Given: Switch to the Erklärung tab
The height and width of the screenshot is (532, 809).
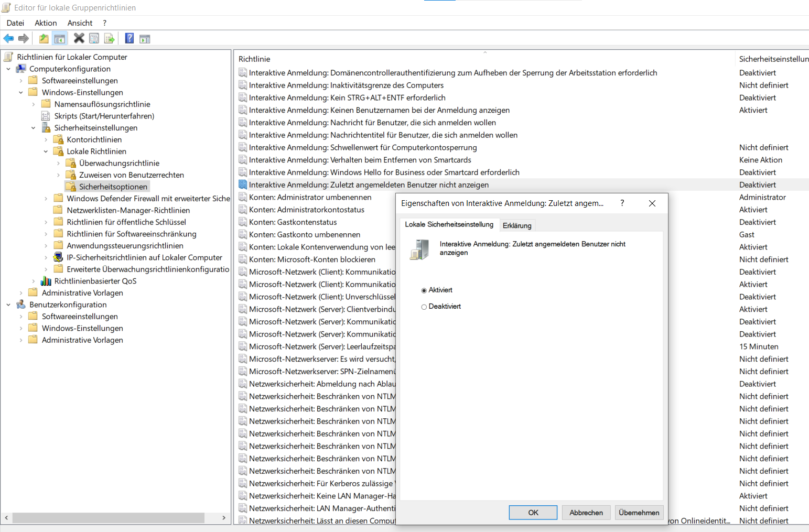Looking at the screenshot, I should [517, 225].
